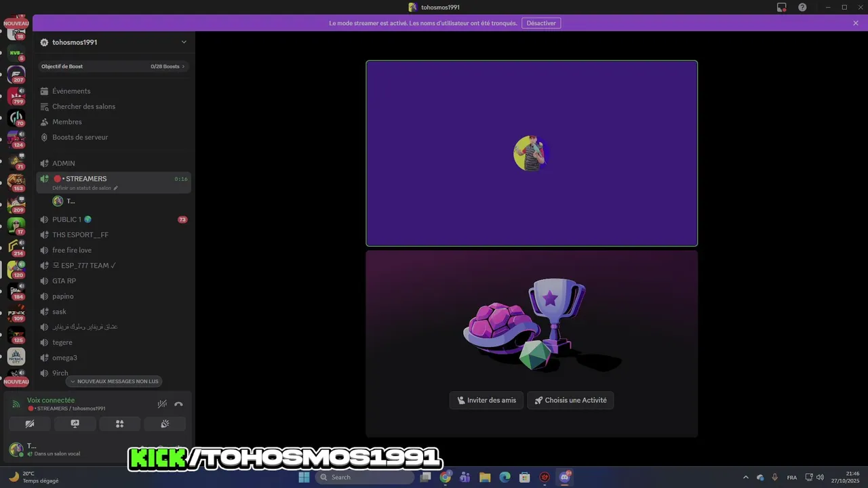Open the server with 799 unread badge
The image size is (868, 488).
tap(16, 96)
